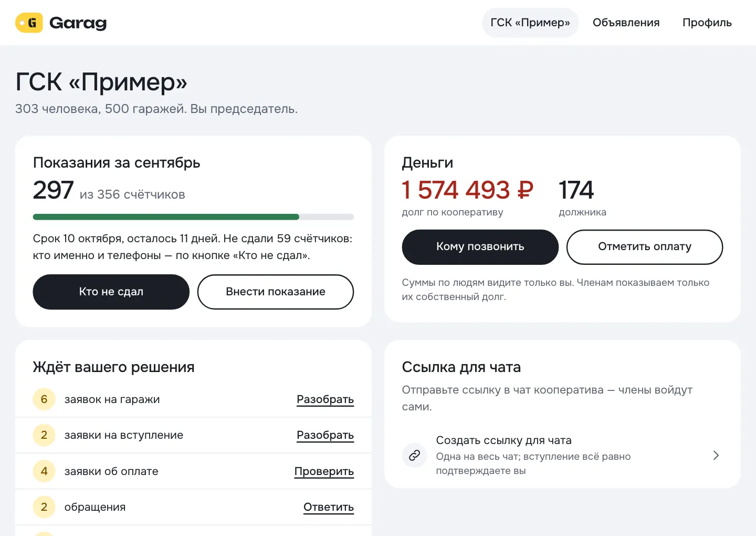The height and width of the screenshot is (536, 756).
Task: Open the ГСК «Пример» navigation tab
Action: point(530,23)
